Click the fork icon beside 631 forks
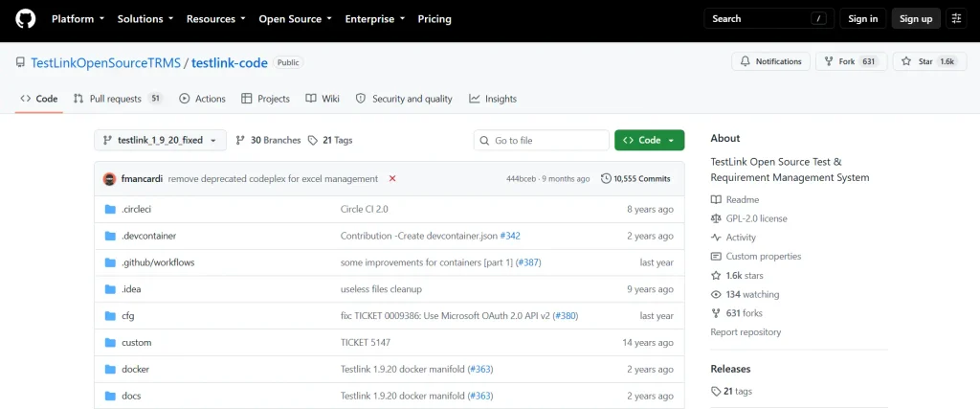The width and height of the screenshot is (980, 409). coord(716,313)
